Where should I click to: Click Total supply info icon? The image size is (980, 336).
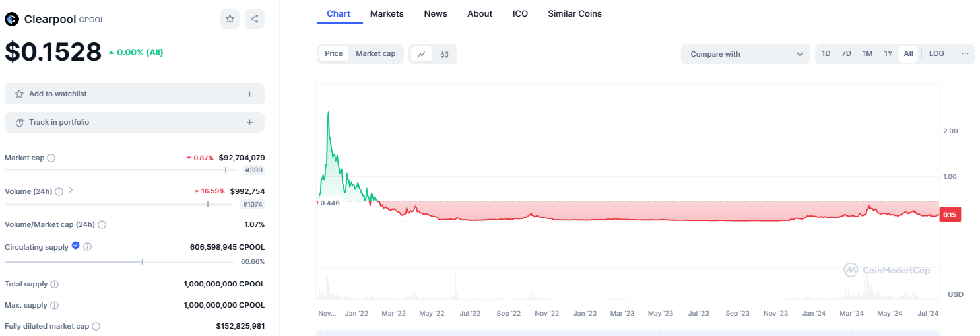(x=54, y=285)
